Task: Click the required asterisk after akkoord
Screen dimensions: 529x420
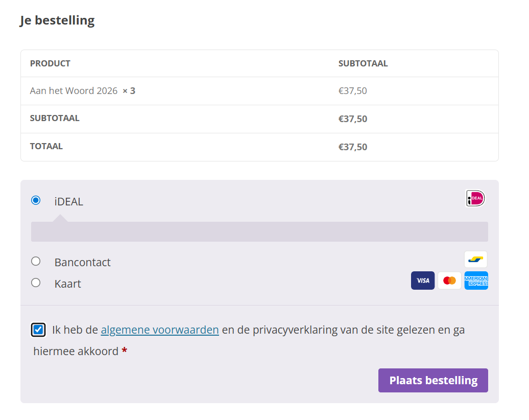Action: (x=124, y=352)
